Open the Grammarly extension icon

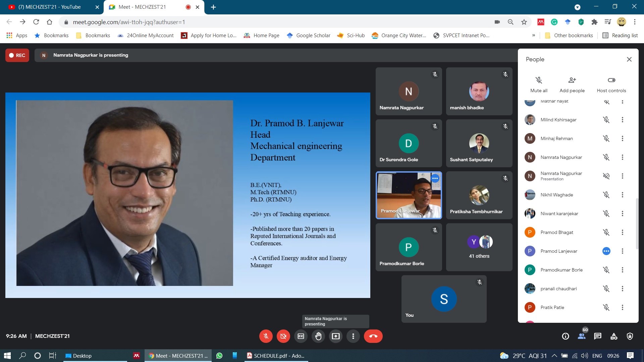point(554,22)
